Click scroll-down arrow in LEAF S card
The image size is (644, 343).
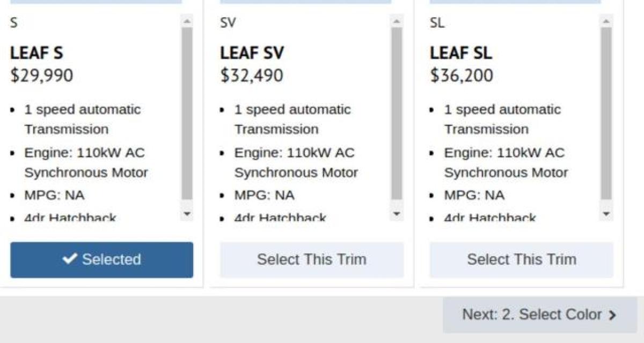click(187, 214)
